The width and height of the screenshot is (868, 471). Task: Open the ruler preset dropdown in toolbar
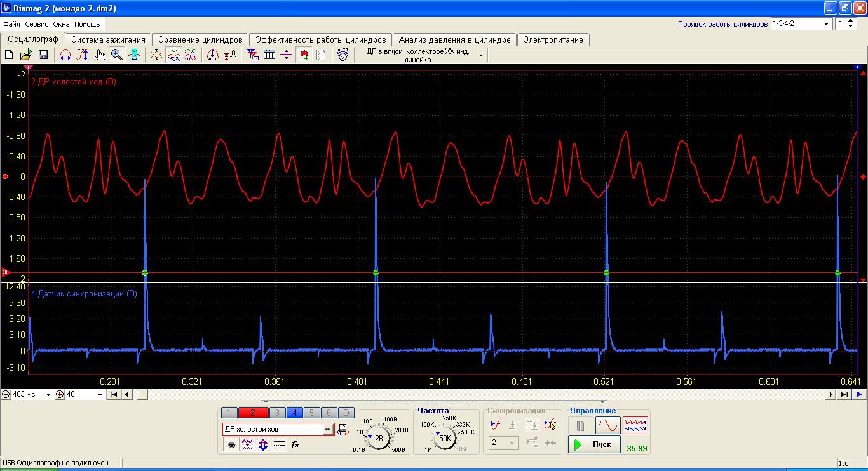tap(481, 56)
